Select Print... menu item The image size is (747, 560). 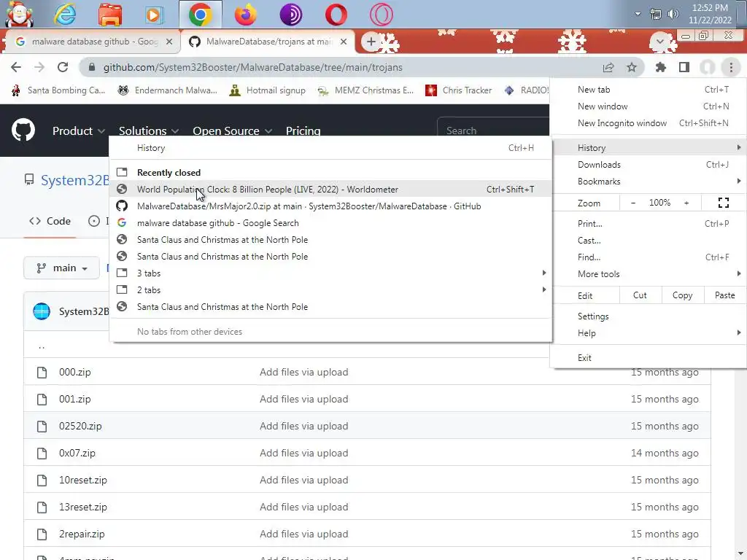click(x=649, y=223)
